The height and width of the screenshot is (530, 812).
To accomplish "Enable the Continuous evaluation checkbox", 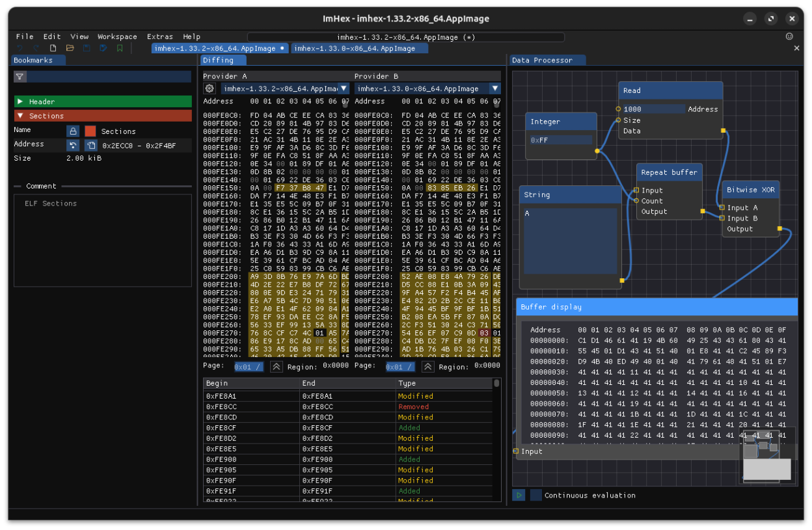I will 536,496.
